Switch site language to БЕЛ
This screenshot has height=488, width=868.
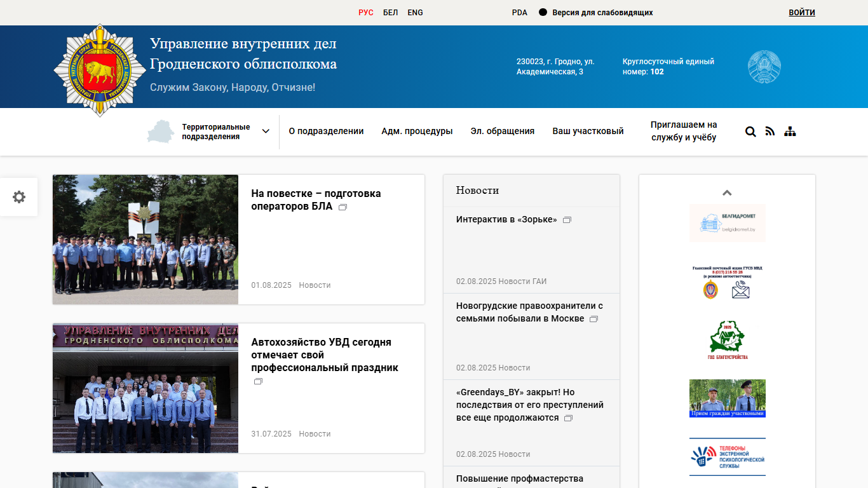(x=390, y=13)
